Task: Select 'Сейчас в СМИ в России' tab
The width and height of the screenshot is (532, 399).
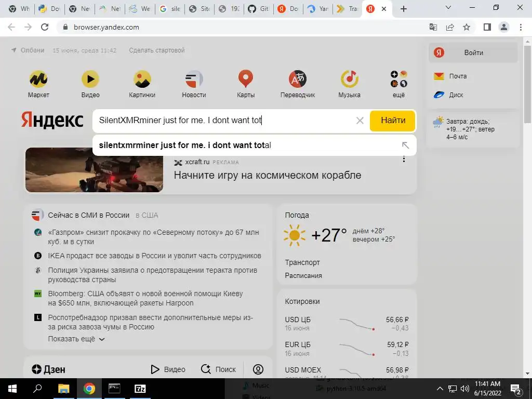Action: [88, 215]
